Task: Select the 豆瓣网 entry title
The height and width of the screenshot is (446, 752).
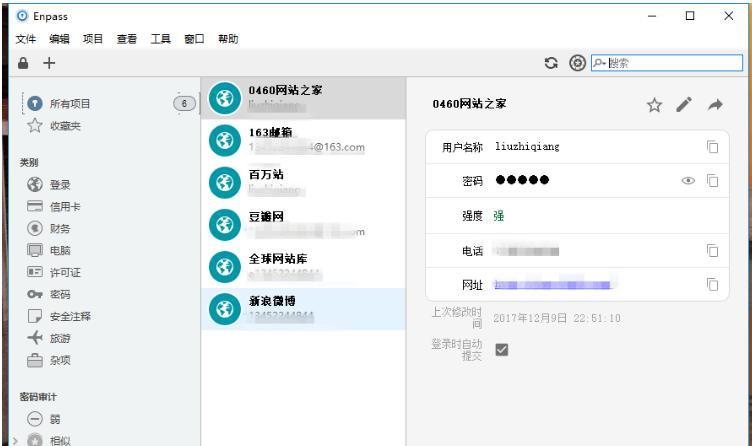Action: tap(266, 217)
